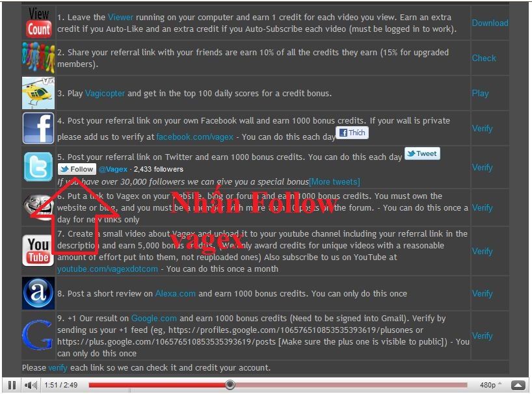Click the verify link in the bottom note
Image resolution: width=532 pixels, height=394 pixels.
(58, 368)
